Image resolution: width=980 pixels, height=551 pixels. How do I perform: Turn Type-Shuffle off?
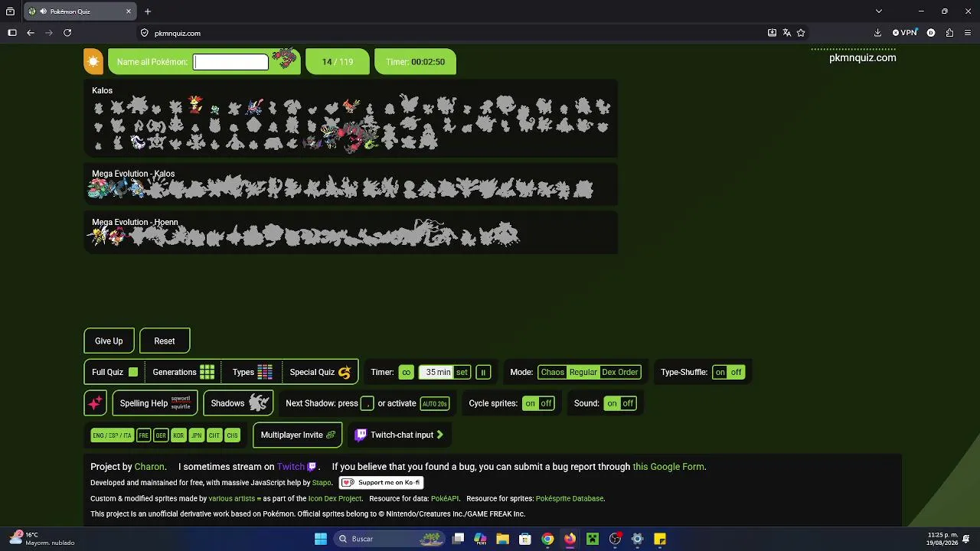click(737, 373)
